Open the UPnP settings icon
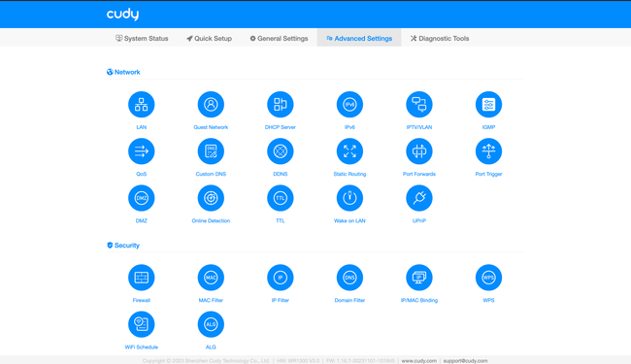The width and height of the screenshot is (631, 364). point(419,198)
